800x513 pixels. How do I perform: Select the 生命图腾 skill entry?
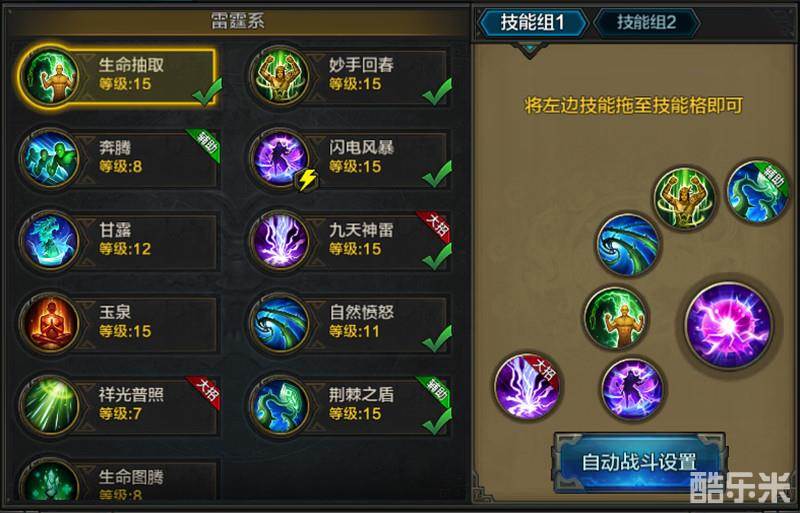pyautogui.click(x=118, y=482)
